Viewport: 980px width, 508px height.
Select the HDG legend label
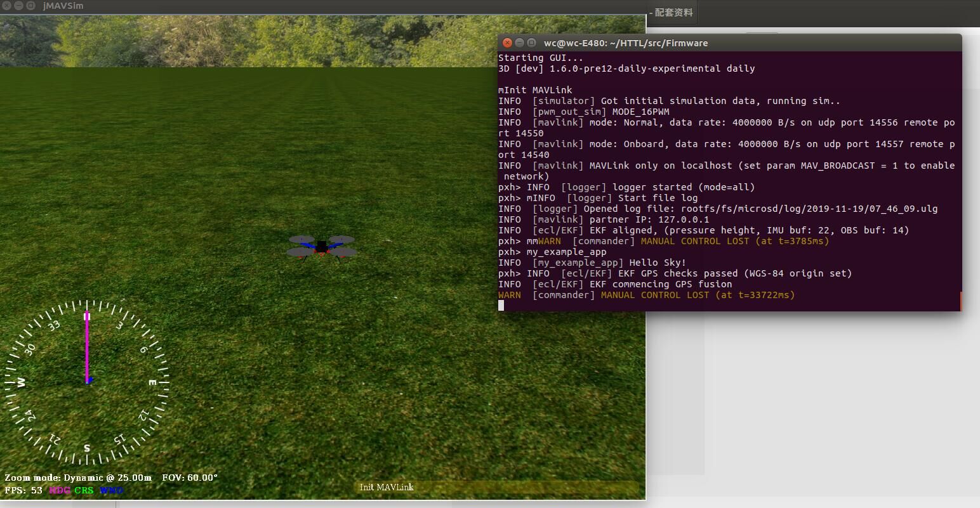tap(60, 490)
